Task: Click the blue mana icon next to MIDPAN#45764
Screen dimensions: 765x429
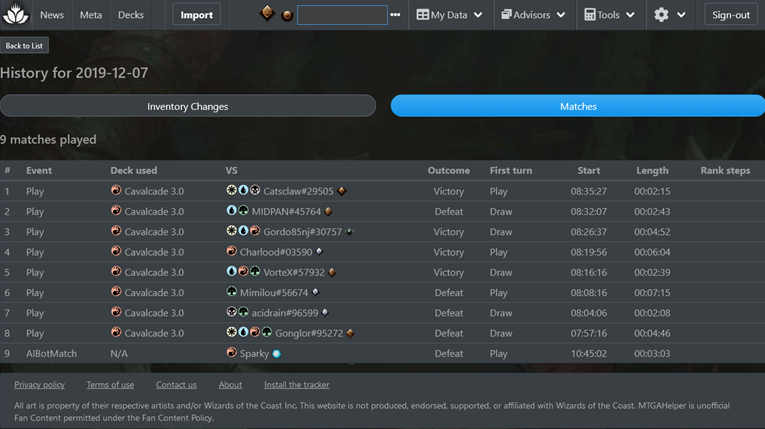Action: click(x=232, y=210)
